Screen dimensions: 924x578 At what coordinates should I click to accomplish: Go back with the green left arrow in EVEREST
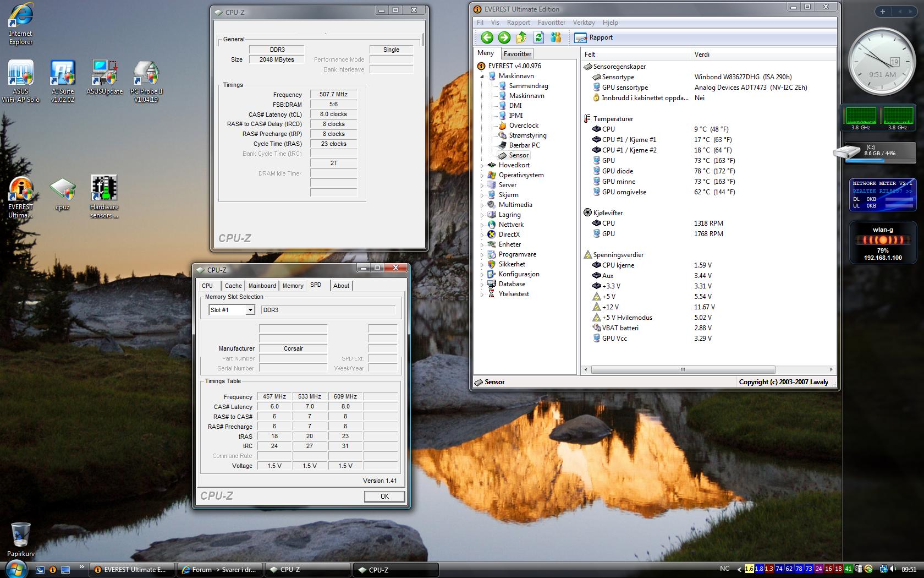point(487,37)
